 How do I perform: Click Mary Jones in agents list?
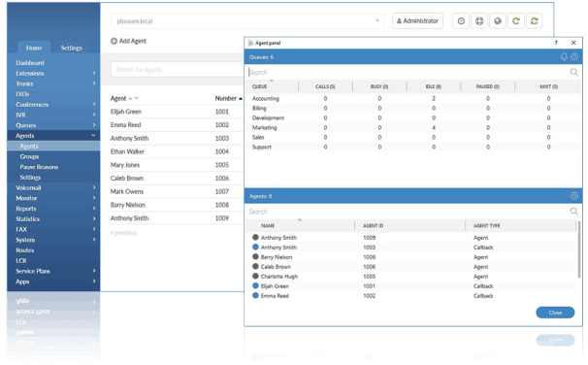pos(125,165)
